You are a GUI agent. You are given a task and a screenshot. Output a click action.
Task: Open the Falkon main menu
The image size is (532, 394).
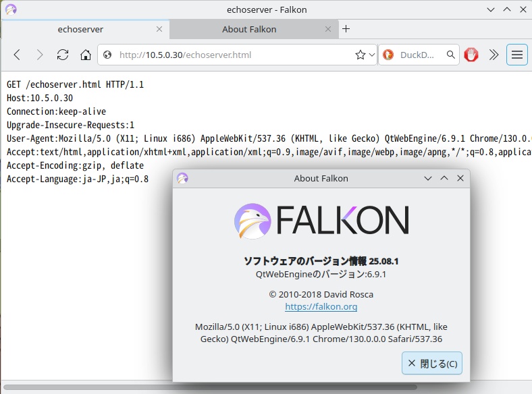coord(516,55)
